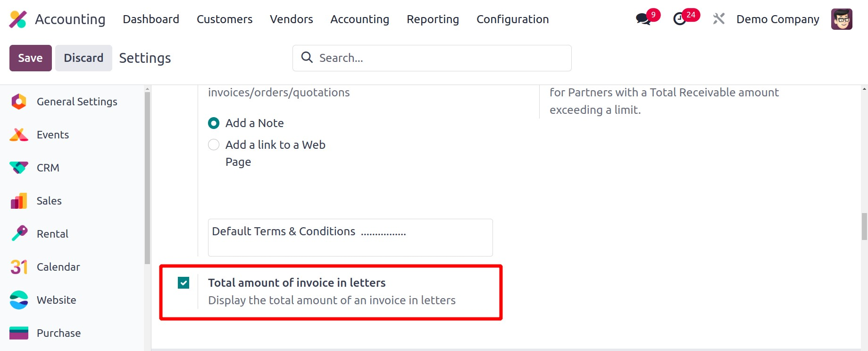Click the debug tools wrench icon
Screen dimensions: 868x351
[718, 19]
